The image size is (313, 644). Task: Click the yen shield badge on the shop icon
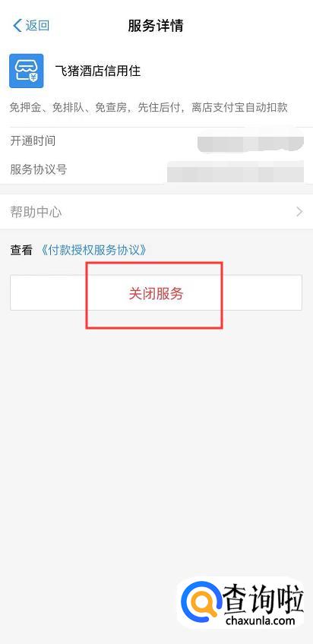34,77
